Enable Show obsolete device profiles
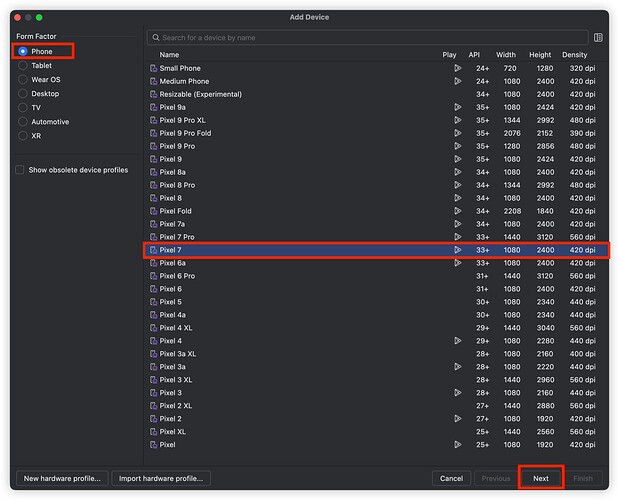 click(x=20, y=170)
